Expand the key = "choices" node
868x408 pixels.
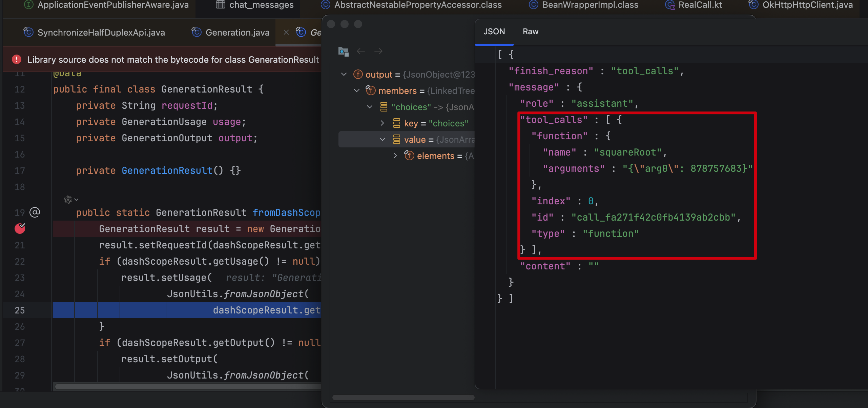(383, 123)
